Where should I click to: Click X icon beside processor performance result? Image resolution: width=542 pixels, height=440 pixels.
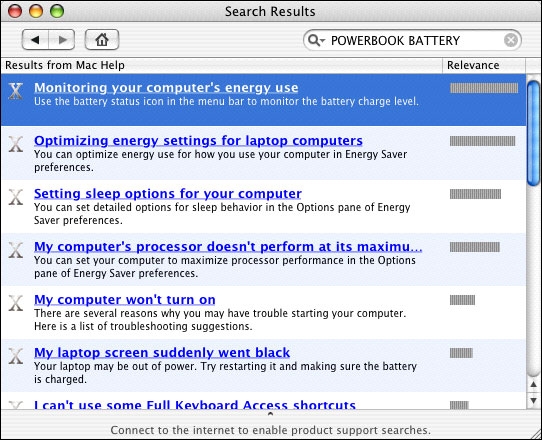(16, 250)
